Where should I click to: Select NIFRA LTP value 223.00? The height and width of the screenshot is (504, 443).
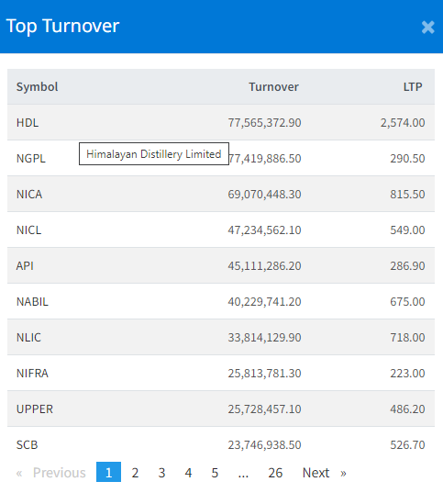[x=407, y=373]
